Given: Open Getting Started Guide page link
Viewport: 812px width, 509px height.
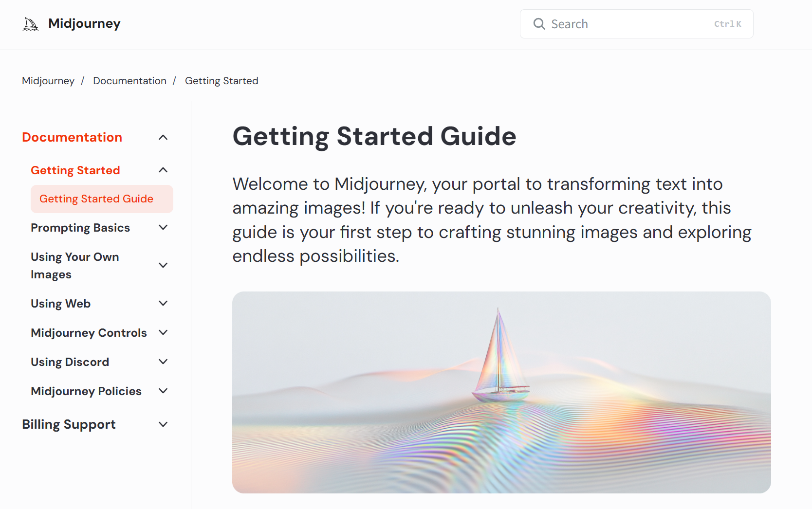Looking at the screenshot, I should (x=102, y=199).
